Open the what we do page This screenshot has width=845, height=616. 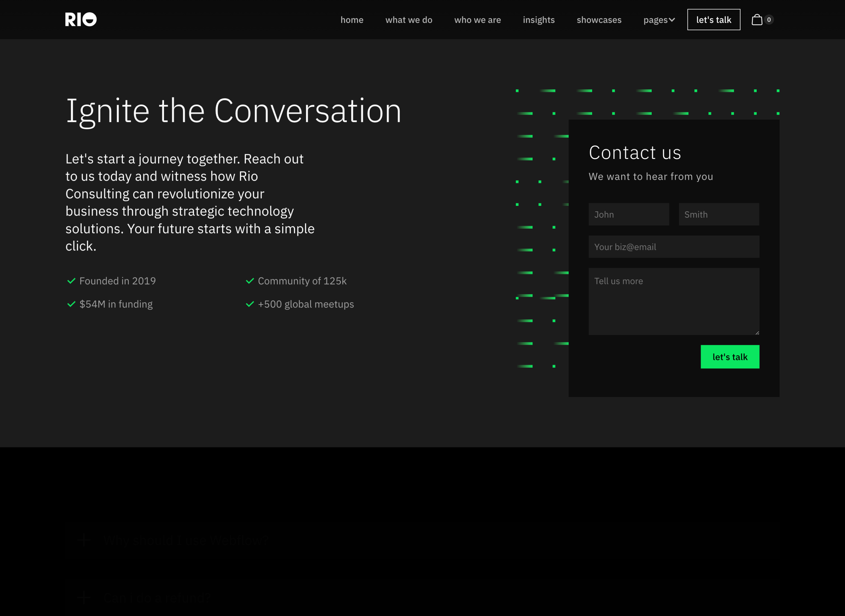pos(409,20)
